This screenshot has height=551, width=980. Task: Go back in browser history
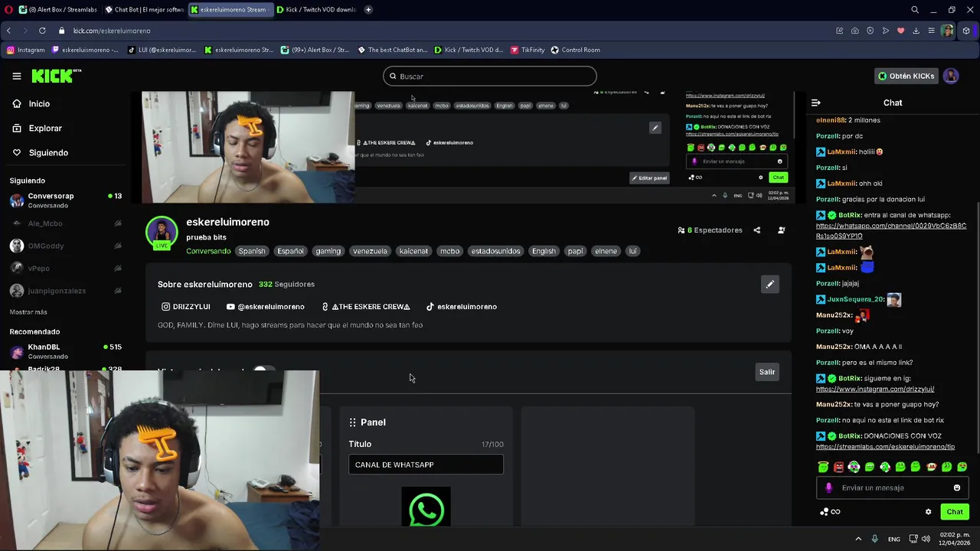tap(8, 31)
